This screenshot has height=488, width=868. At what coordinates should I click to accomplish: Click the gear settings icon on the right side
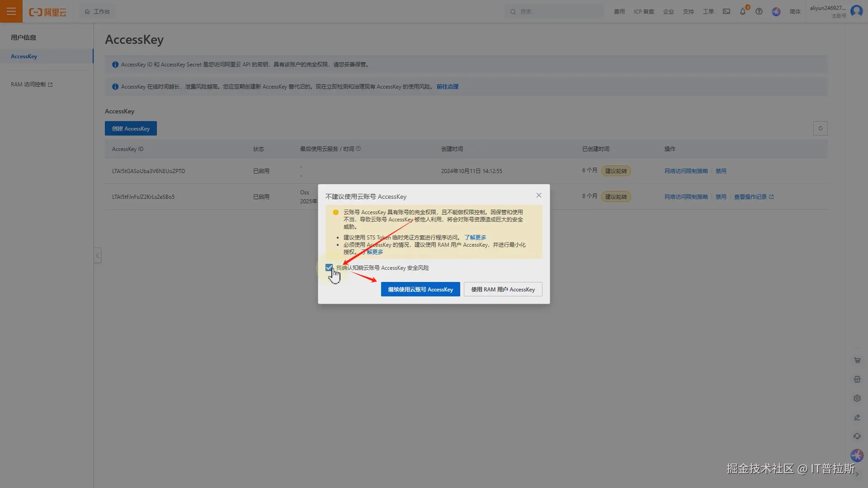857,399
